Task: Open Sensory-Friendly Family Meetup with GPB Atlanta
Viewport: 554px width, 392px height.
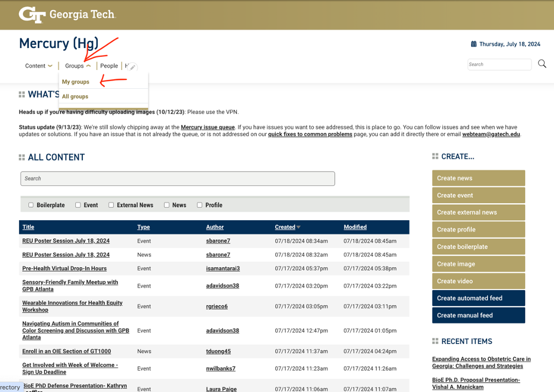Action: pyautogui.click(x=70, y=285)
